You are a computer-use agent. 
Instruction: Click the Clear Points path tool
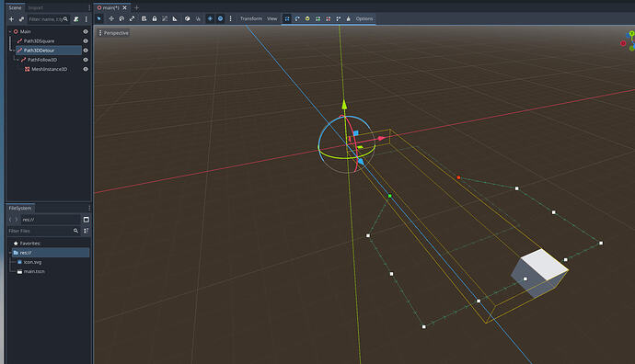point(348,18)
